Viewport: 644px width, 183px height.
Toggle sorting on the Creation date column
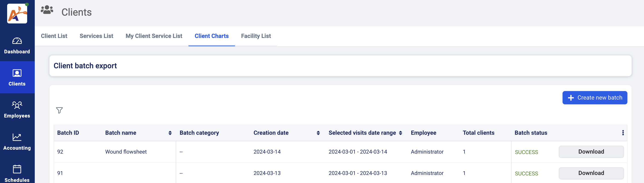[318, 133]
